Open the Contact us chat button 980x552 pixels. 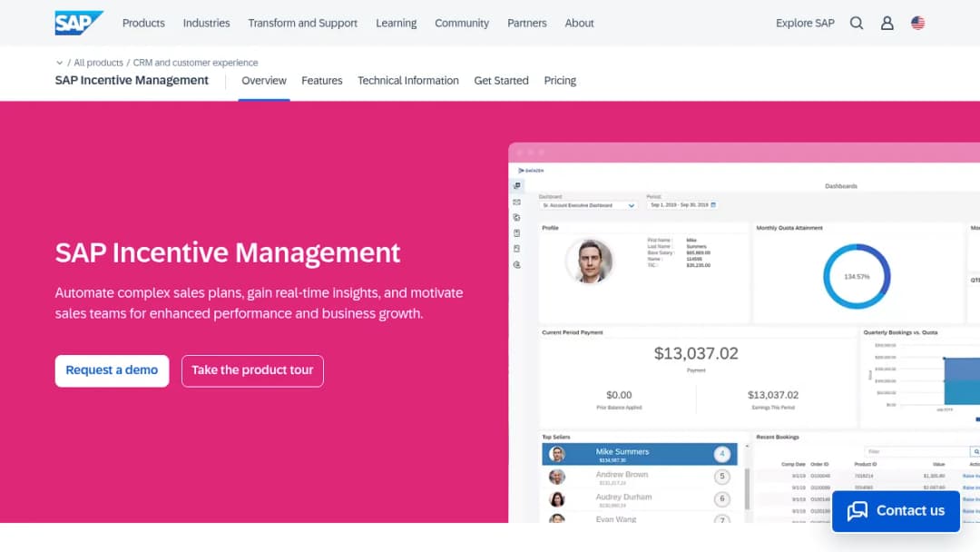point(896,511)
